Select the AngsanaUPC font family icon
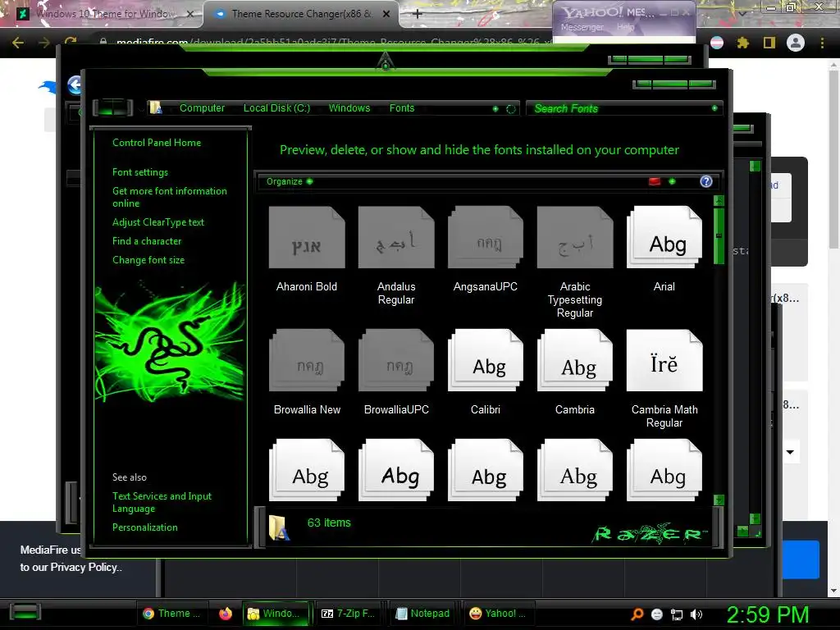This screenshot has width=840, height=630. pos(486,237)
